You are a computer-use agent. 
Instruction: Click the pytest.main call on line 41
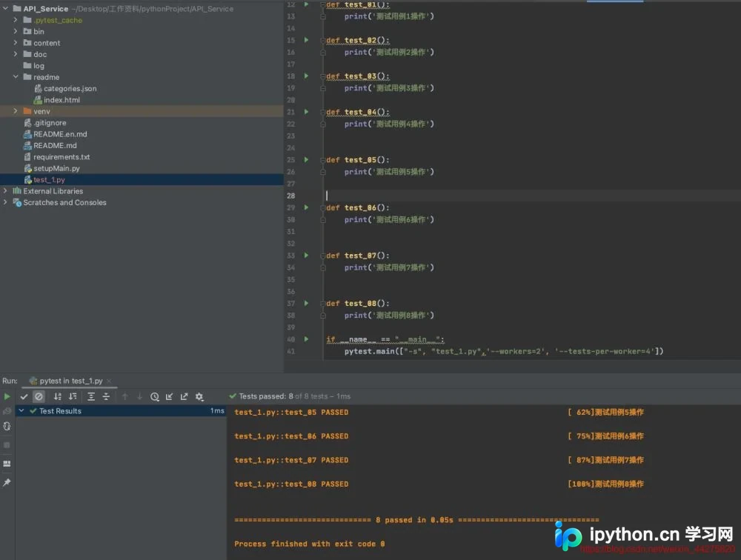504,351
